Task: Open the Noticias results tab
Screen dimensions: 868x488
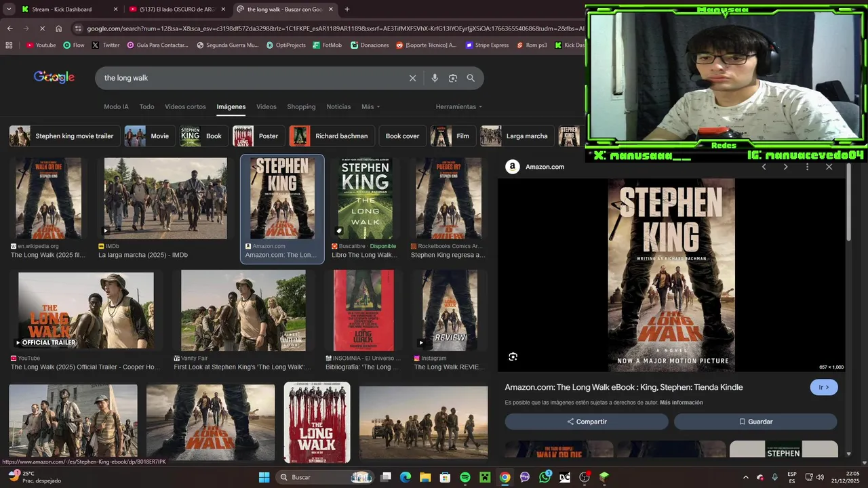Action: click(x=338, y=107)
